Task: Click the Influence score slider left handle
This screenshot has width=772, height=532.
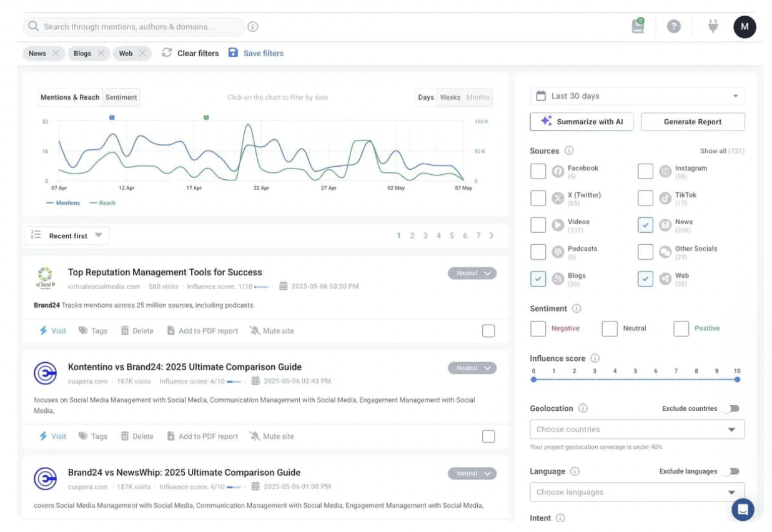Action: pos(533,379)
